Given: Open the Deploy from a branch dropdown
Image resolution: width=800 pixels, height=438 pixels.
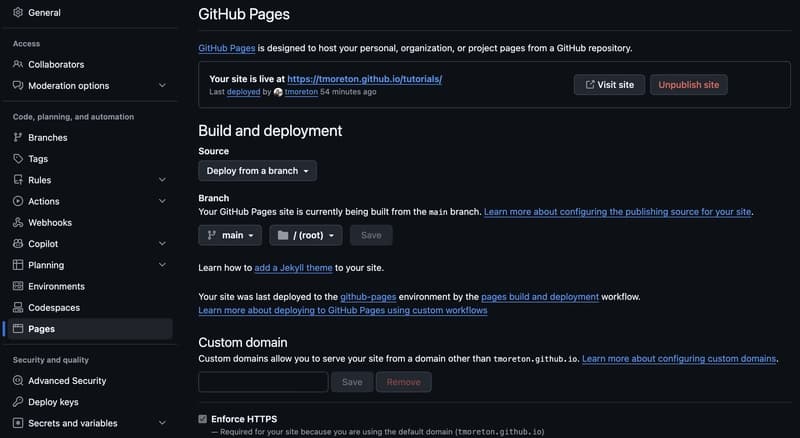Looking at the screenshot, I should coord(258,171).
